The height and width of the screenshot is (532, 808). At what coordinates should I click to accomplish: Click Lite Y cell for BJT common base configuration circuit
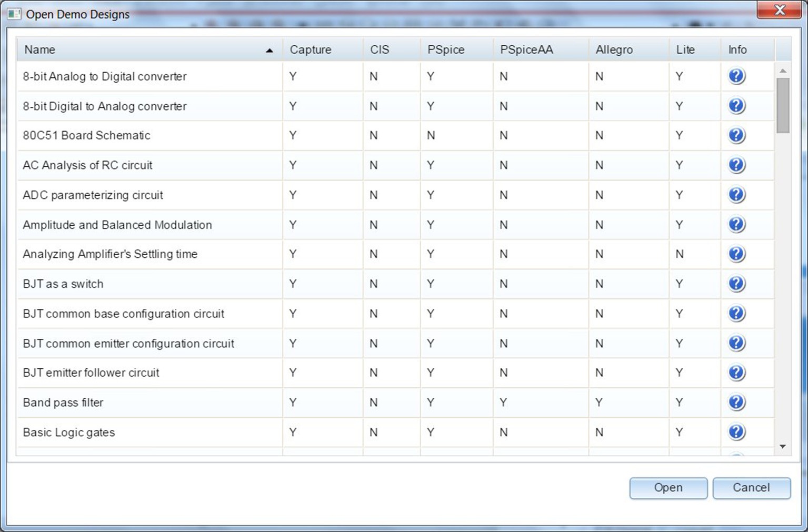click(x=695, y=314)
